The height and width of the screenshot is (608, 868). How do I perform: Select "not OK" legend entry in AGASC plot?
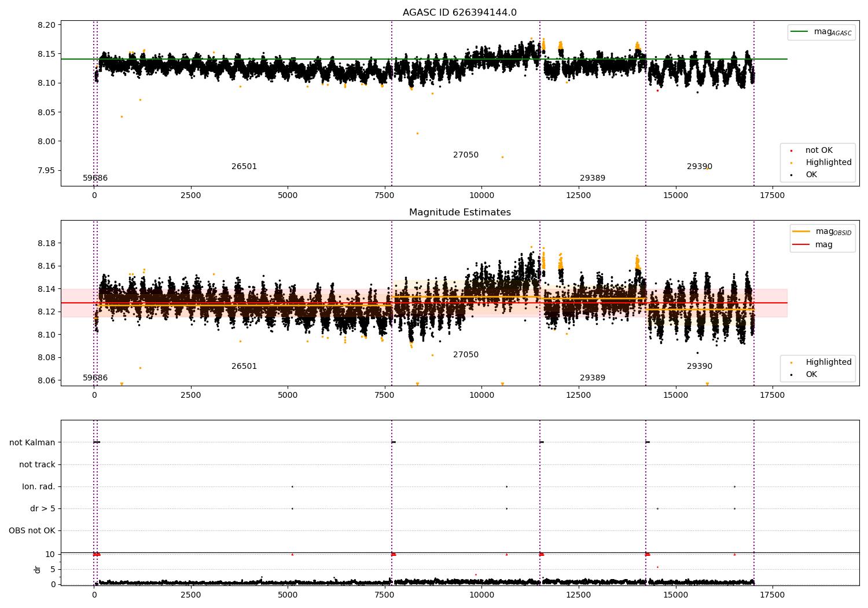[819, 151]
